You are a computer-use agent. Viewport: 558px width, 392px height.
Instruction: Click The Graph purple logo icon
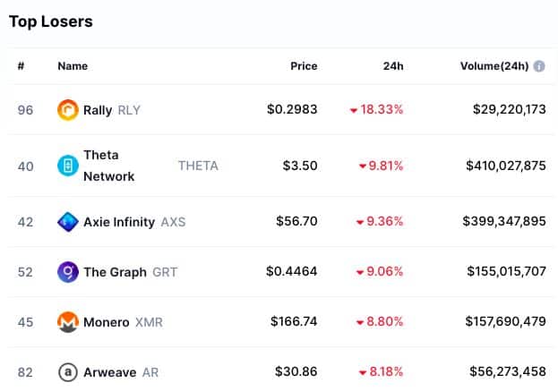(x=67, y=272)
